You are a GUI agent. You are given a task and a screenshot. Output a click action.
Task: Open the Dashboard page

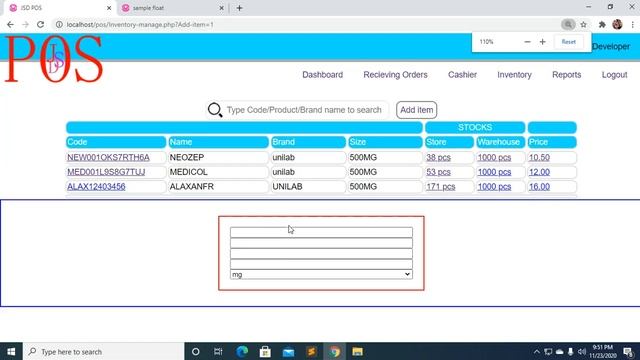(x=322, y=75)
